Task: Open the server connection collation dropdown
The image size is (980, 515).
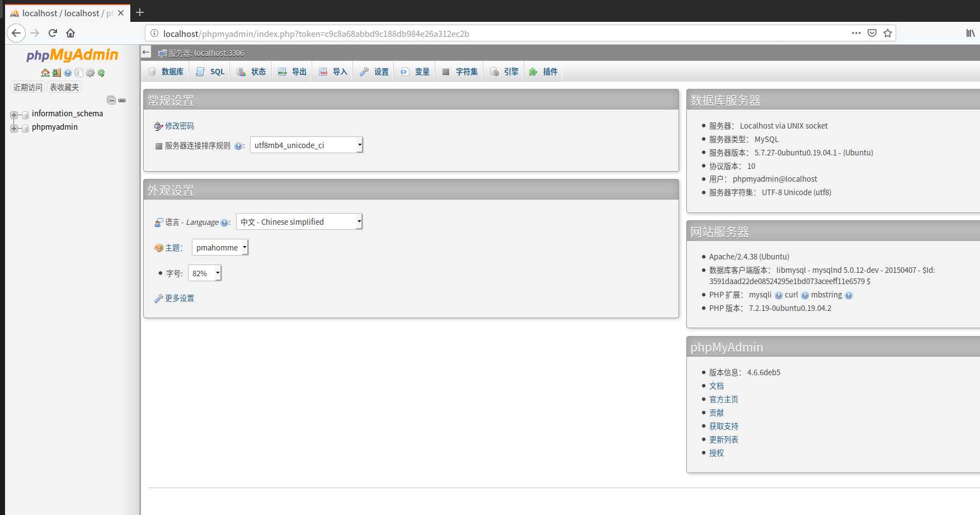Action: 307,145
